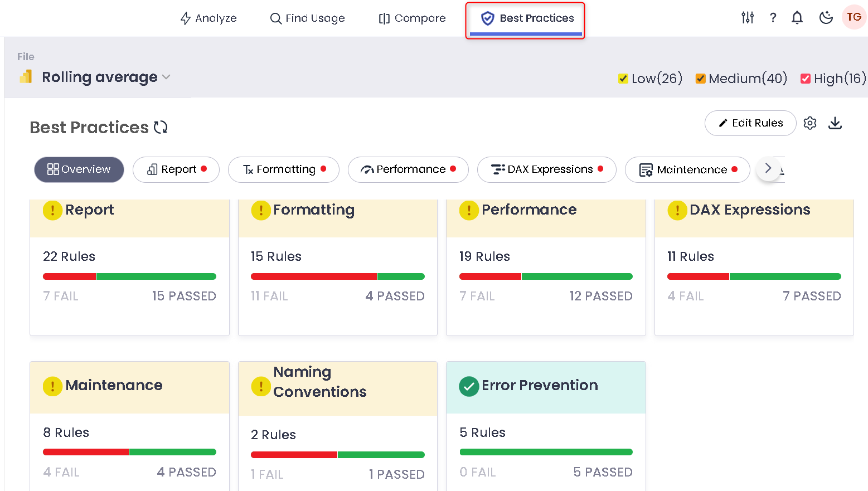Click the Formatting pass/fail progress bar

click(337, 276)
